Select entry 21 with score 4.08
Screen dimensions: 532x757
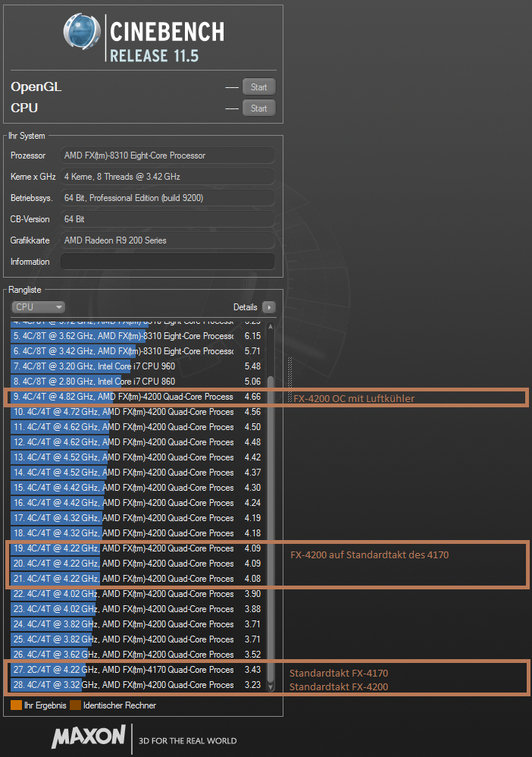[x=137, y=579]
